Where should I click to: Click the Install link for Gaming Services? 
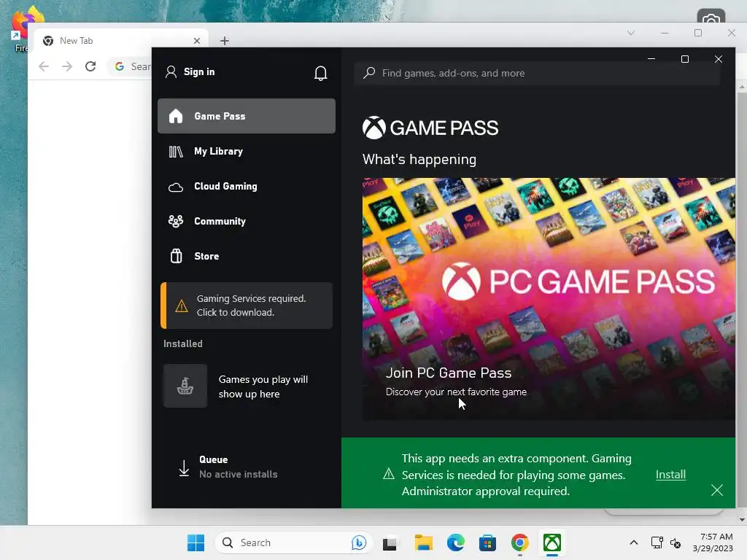[x=670, y=474]
